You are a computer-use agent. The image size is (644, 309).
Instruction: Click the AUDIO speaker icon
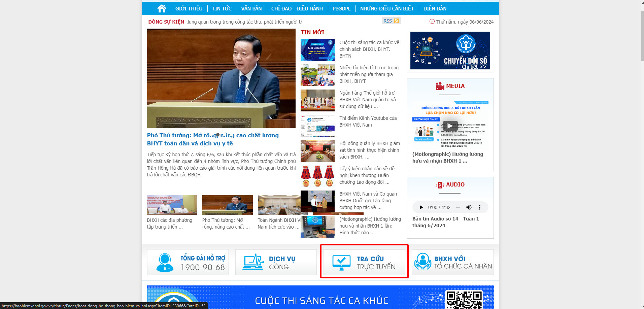pos(440,185)
